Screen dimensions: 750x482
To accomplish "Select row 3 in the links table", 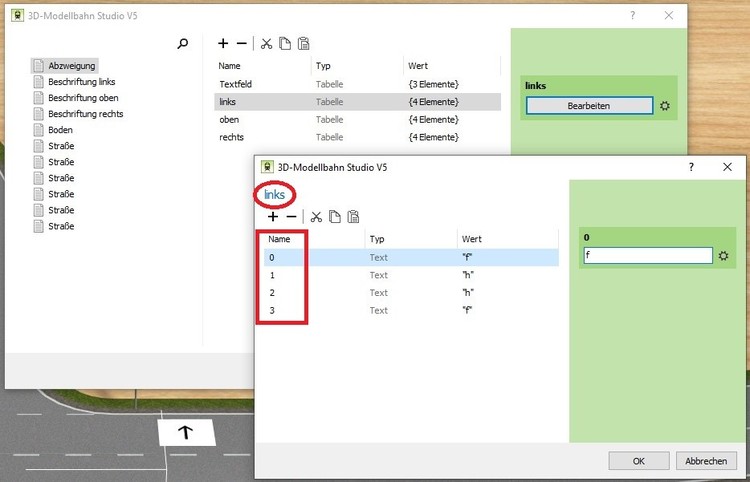I will (x=411, y=310).
